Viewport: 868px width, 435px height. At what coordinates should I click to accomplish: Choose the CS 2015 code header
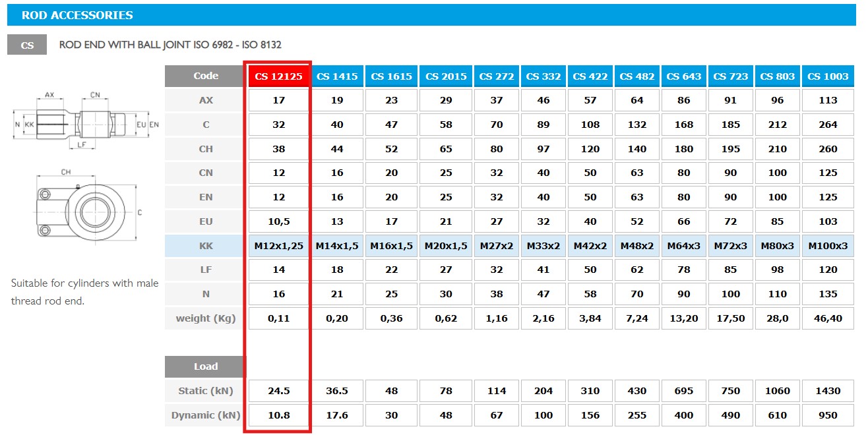446,76
